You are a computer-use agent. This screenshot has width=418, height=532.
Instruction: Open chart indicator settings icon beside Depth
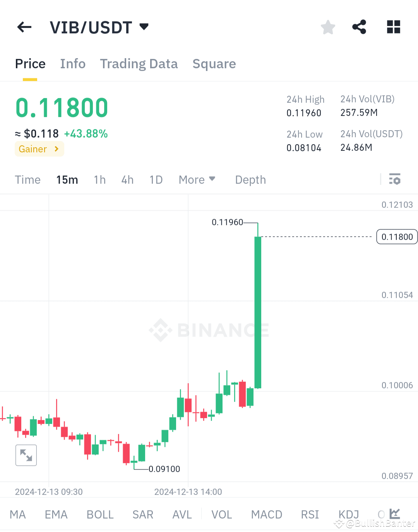pyautogui.click(x=395, y=179)
